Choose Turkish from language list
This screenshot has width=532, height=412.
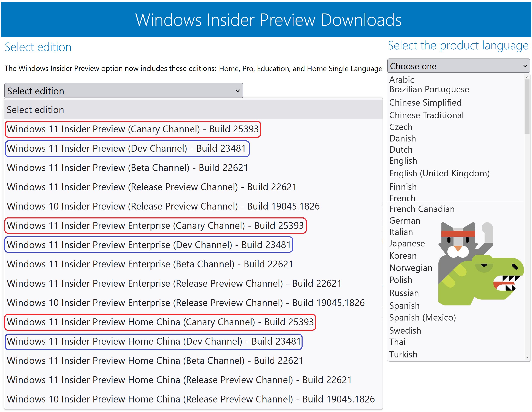click(x=403, y=354)
